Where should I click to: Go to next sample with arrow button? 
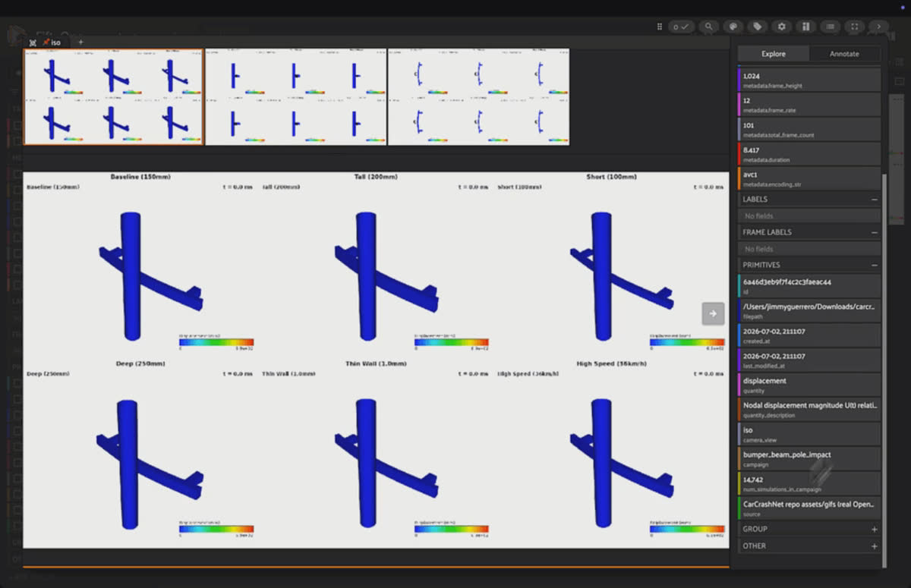click(713, 313)
